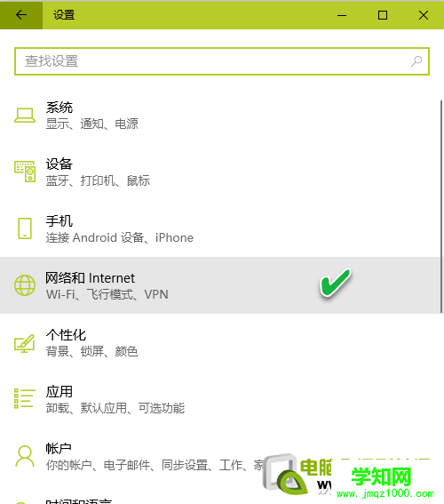Open the 设备 settings category

click(x=220, y=172)
